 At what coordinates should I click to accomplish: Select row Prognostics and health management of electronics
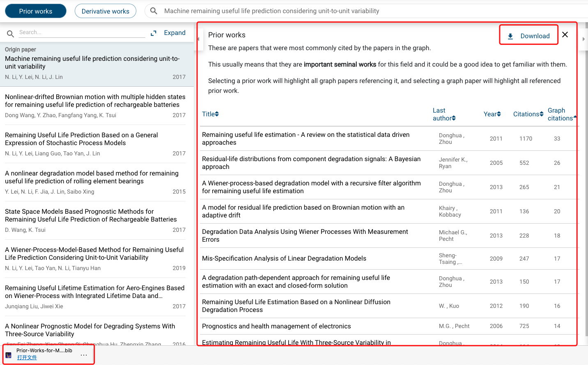pos(388,326)
